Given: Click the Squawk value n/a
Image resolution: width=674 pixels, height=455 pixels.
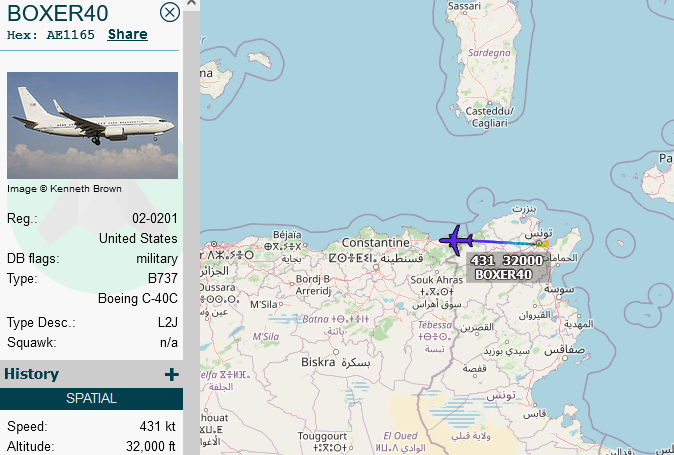Looking at the screenshot, I should coord(169,342).
